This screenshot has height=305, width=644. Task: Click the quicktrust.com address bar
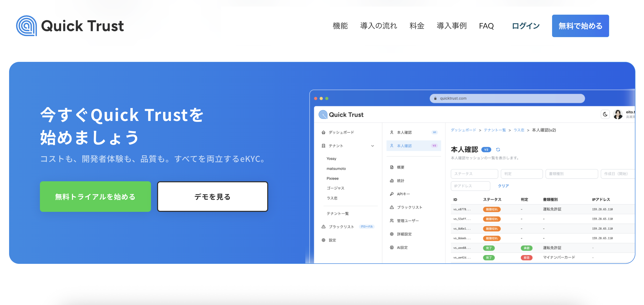(x=507, y=98)
